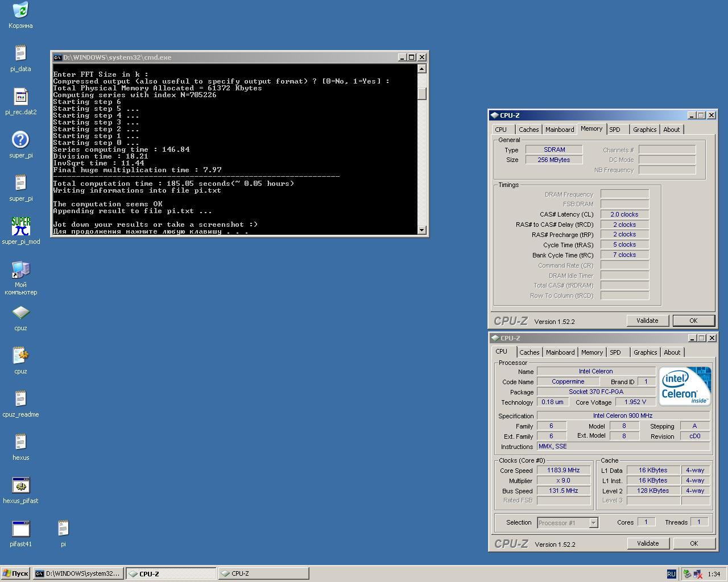The image size is (728, 582).
Task: Switch to Caches tab in upper CPU-Z window
Action: click(x=528, y=130)
